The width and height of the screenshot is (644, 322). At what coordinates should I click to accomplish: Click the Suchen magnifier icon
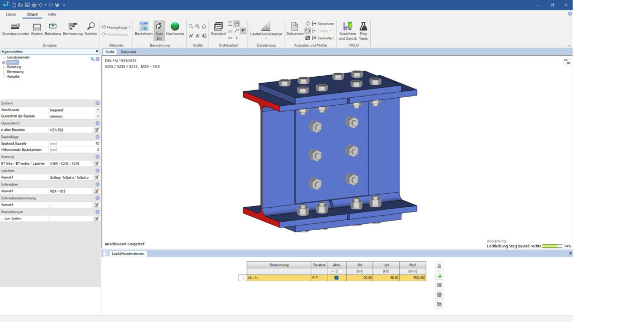(91, 28)
